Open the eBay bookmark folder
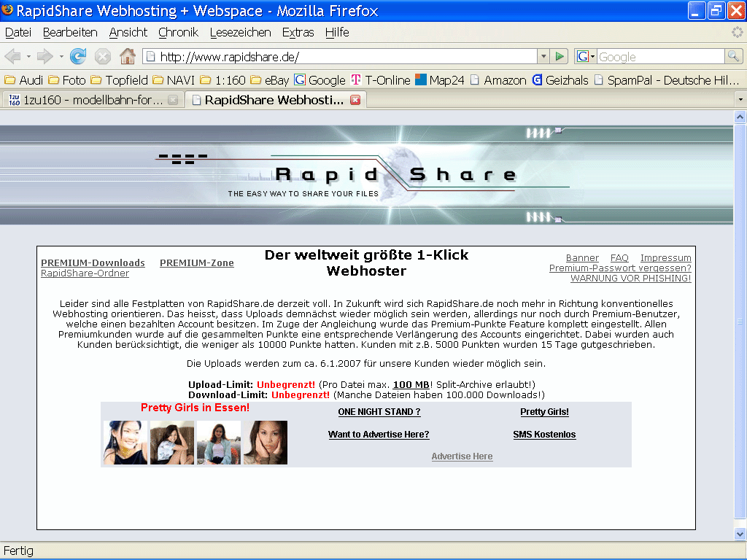 pyautogui.click(x=269, y=80)
